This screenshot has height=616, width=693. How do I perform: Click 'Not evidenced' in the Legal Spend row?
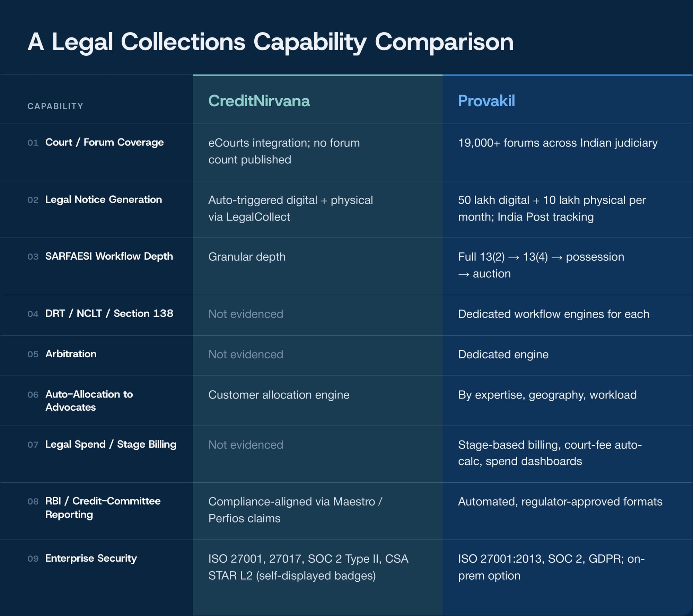[x=246, y=445]
